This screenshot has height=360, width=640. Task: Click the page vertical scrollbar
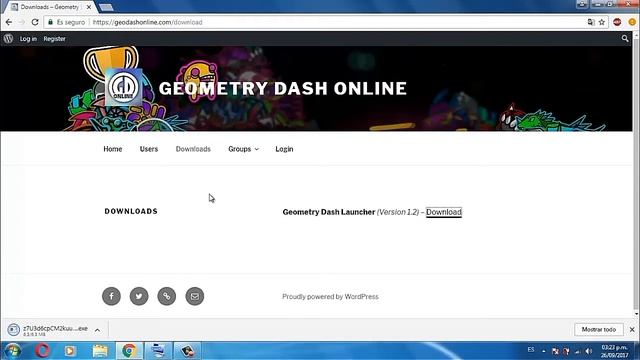(x=636, y=173)
